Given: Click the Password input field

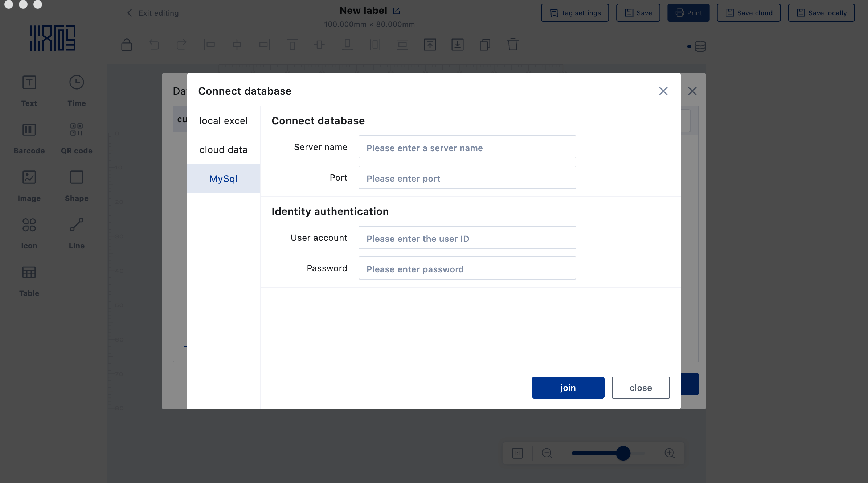Looking at the screenshot, I should click(467, 268).
